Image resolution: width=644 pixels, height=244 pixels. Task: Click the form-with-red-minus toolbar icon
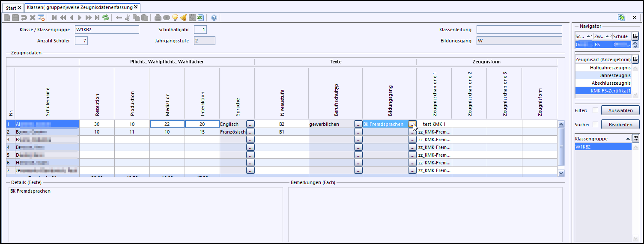click(x=41, y=18)
